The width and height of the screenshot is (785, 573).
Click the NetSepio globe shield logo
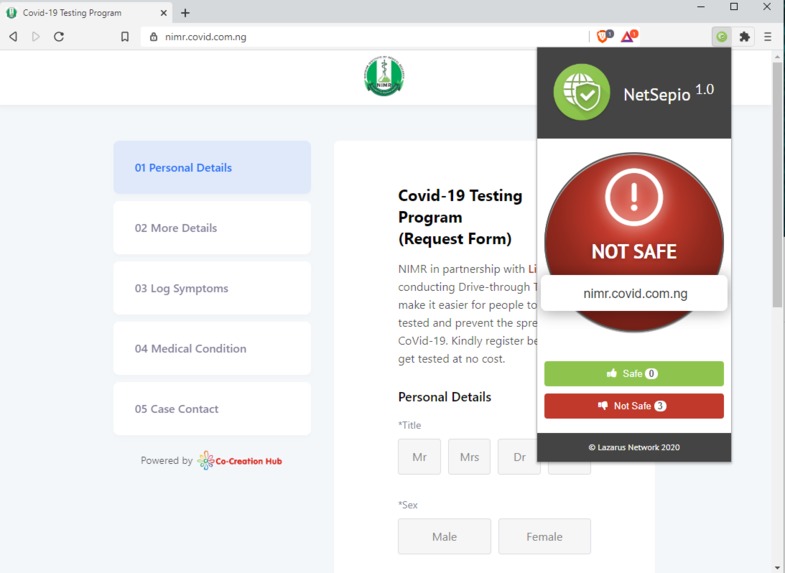click(582, 92)
